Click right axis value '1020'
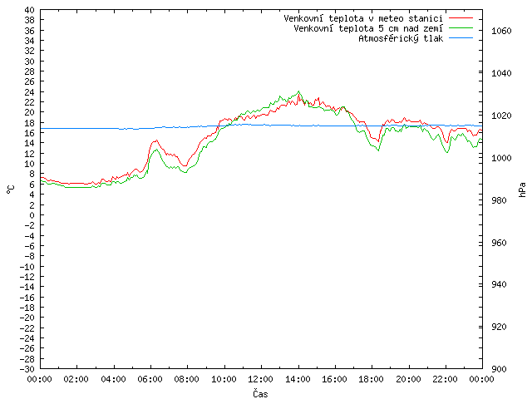Screen dimensions: 532x399 coord(501,116)
